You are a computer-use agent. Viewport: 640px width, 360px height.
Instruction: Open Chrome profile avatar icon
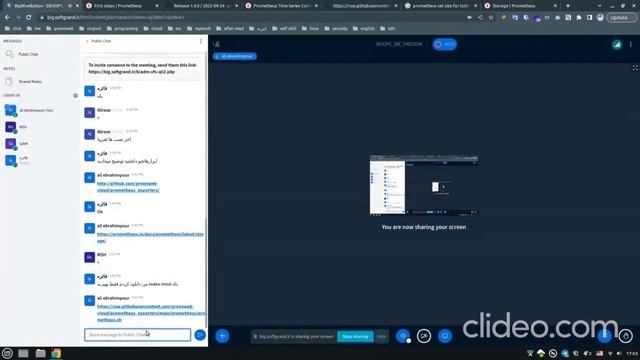600,18
